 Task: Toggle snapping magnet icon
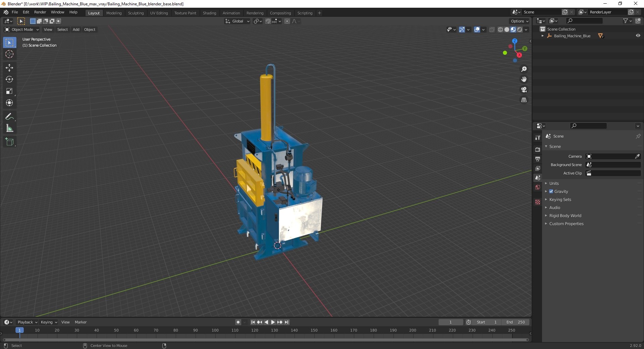click(268, 21)
